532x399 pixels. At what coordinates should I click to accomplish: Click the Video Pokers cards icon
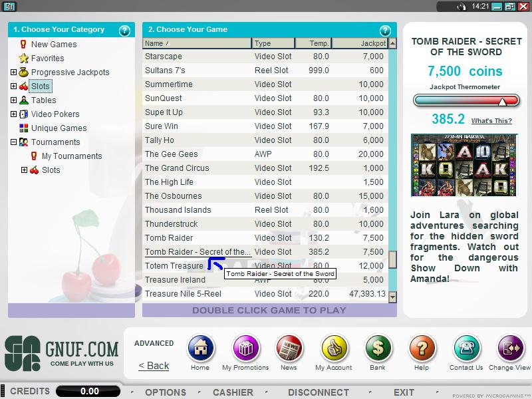click(24, 114)
